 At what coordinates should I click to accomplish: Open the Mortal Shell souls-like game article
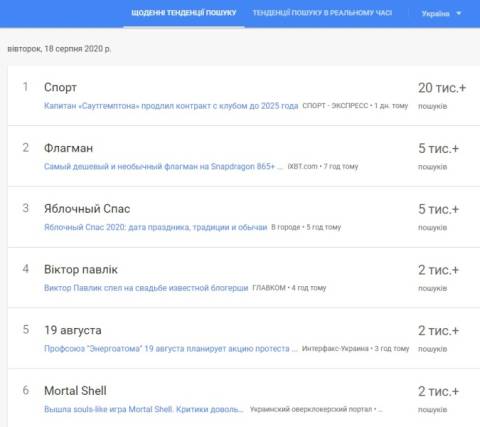point(144,409)
